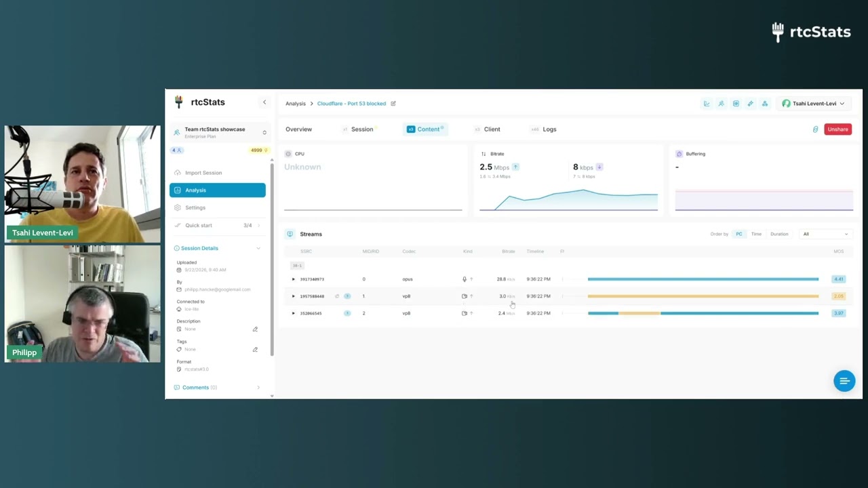Copy the share link icon beside Unshare
The height and width of the screenshot is (488, 868).
pyautogui.click(x=815, y=129)
